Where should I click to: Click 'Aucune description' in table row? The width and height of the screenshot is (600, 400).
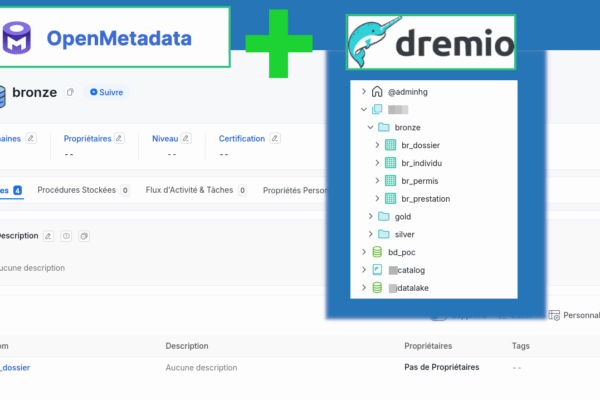click(x=201, y=367)
